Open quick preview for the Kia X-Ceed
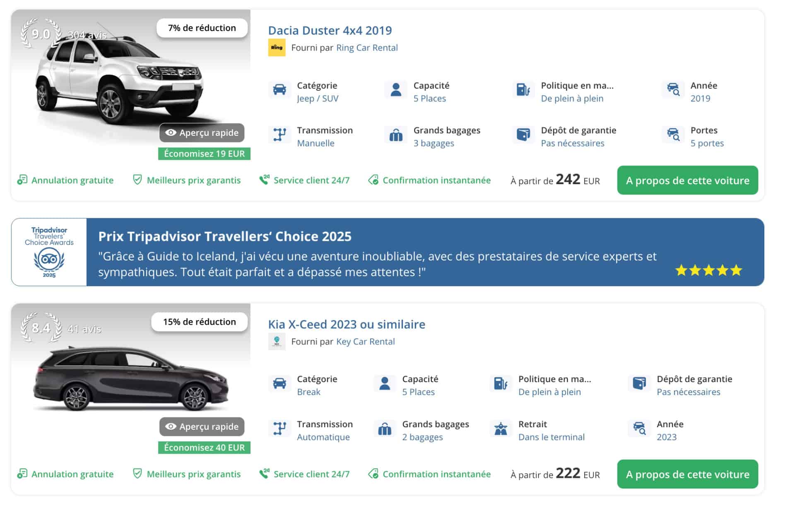This screenshot has height=532, width=795. [x=202, y=426]
